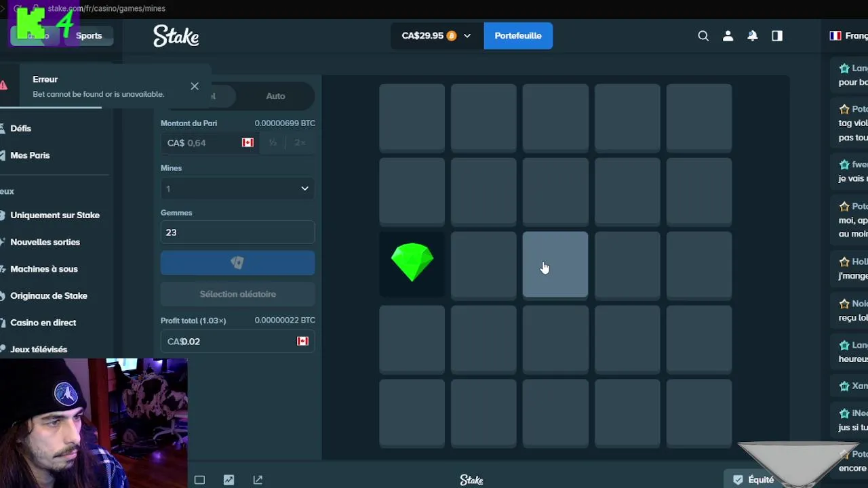Click the half bet ½ button
This screenshot has width=868, height=488.
(273, 142)
